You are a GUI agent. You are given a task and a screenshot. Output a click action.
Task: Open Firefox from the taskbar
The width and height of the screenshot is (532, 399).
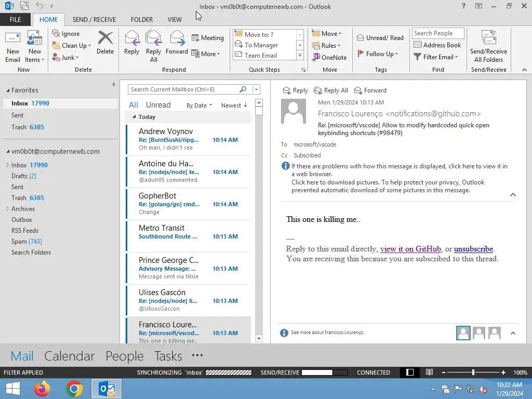coord(42,389)
